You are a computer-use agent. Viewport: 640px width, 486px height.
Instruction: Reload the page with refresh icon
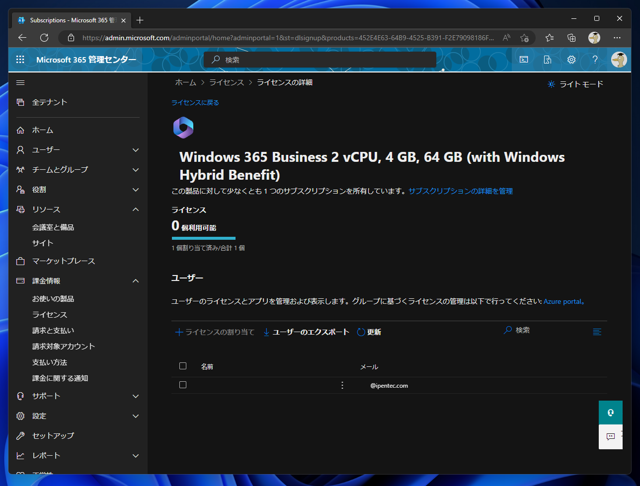click(44, 38)
